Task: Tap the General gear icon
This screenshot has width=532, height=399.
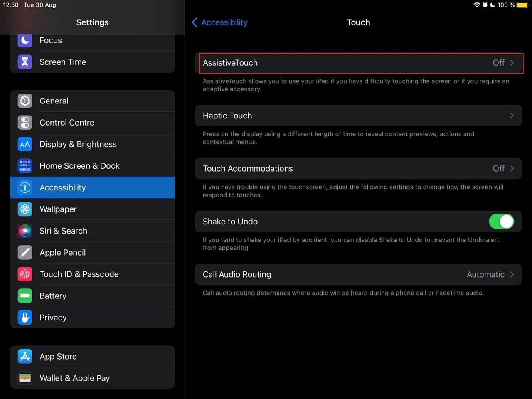Action: tap(25, 101)
